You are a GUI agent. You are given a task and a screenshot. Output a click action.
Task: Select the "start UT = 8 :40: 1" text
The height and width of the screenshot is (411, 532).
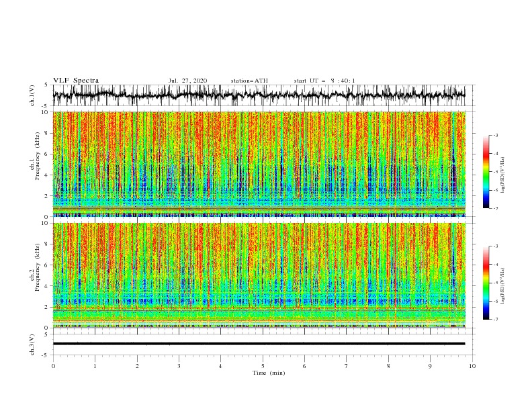pos(324,81)
